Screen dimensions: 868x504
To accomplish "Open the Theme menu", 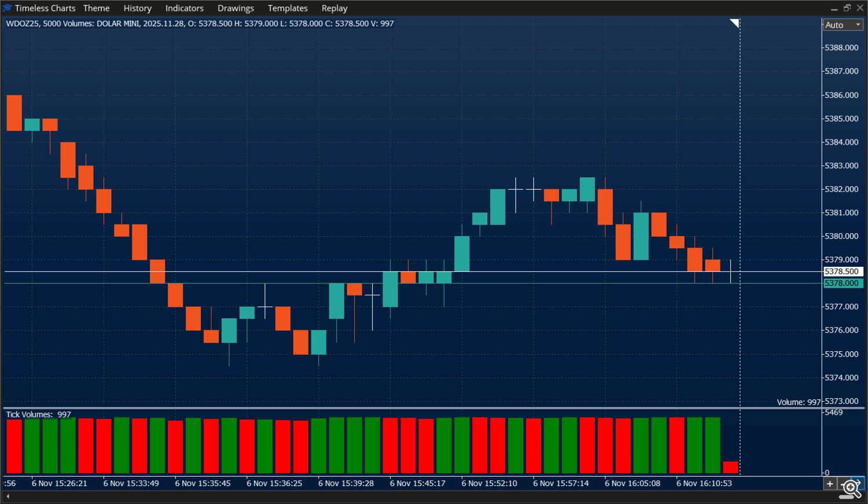I will tap(96, 8).
